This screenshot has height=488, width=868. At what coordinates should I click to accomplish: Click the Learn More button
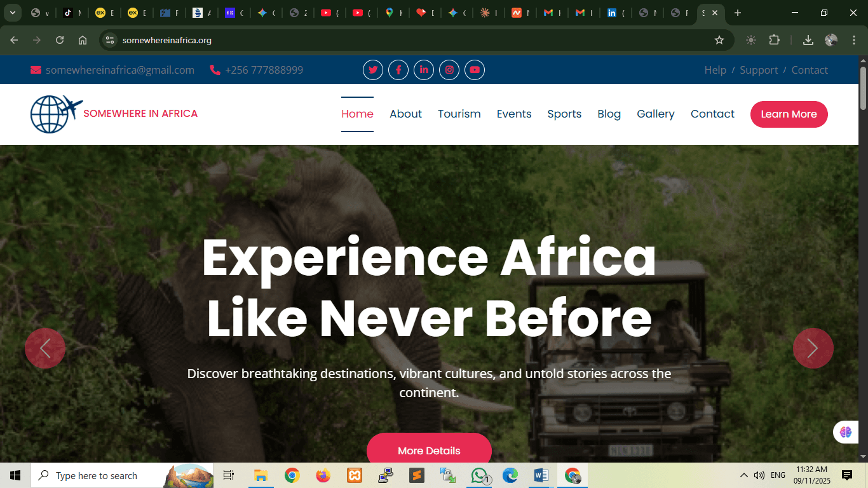[x=789, y=114]
